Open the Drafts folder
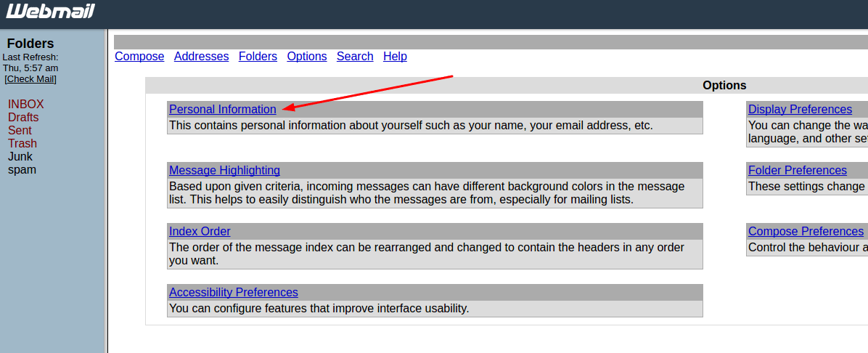Viewport: 868px width, 353px height. click(23, 118)
